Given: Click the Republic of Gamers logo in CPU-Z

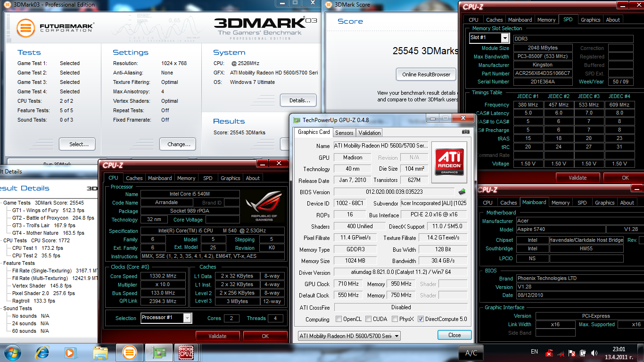Looking at the screenshot, I should 264,205.
